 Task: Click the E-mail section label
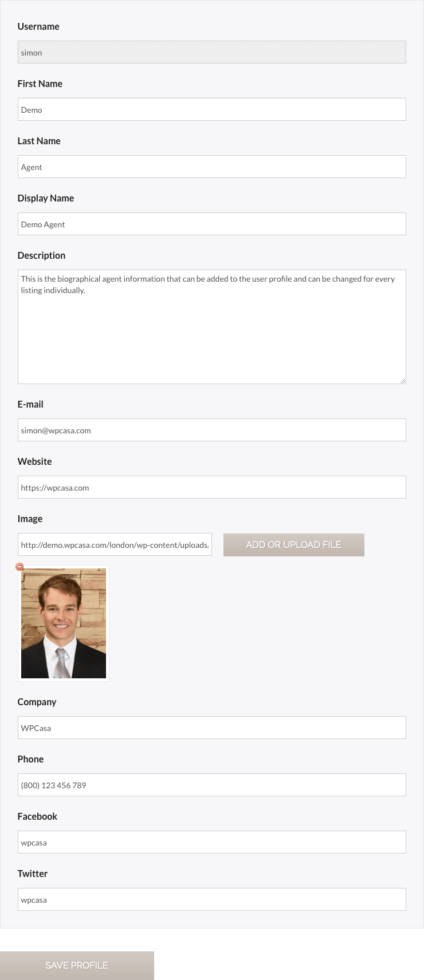coord(30,404)
